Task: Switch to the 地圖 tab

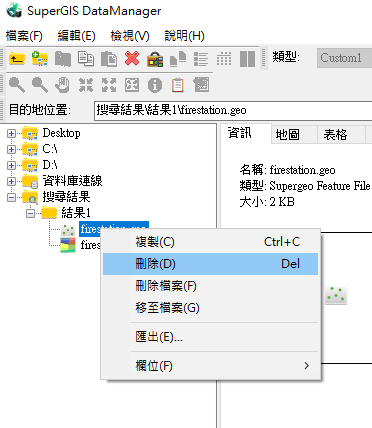Action: pyautogui.click(x=288, y=134)
